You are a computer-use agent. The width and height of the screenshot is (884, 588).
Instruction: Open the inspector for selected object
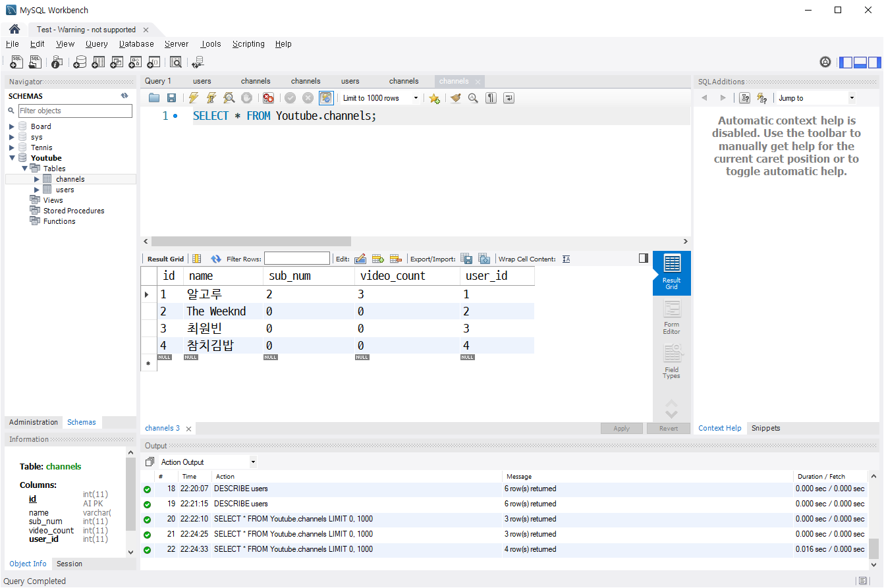57,62
